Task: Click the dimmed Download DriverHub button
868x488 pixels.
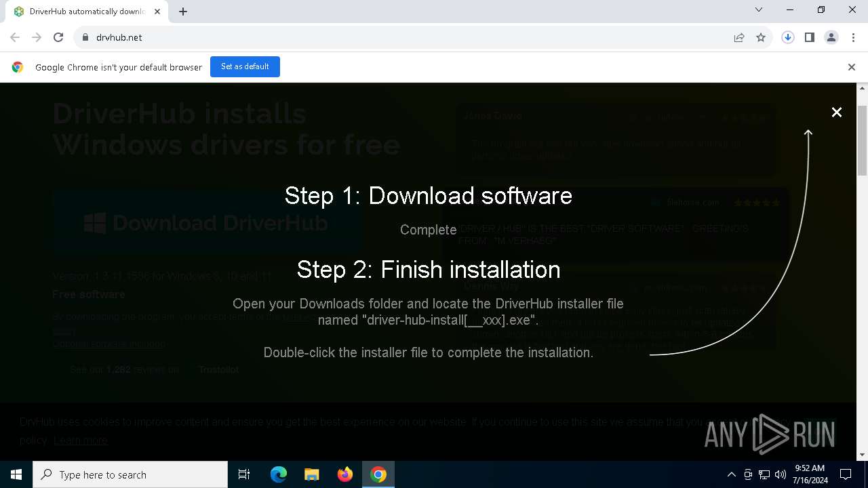Action: pyautogui.click(x=207, y=222)
